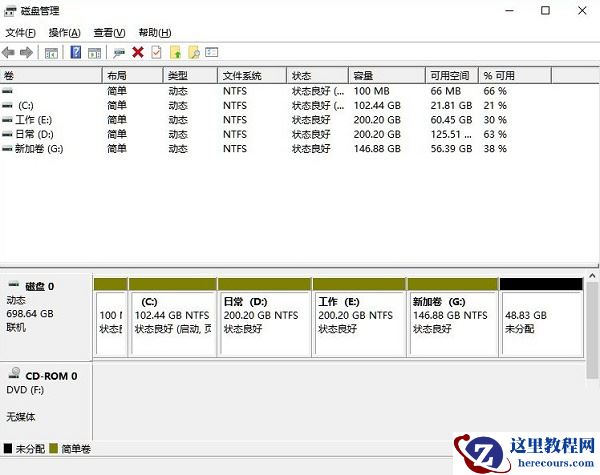Toggle the console tree pane icon
Screen dimensions: 600x475
(51, 52)
